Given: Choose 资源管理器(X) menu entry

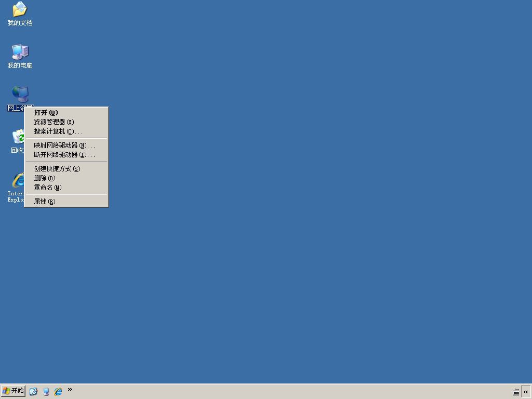Looking at the screenshot, I should click(66, 122).
